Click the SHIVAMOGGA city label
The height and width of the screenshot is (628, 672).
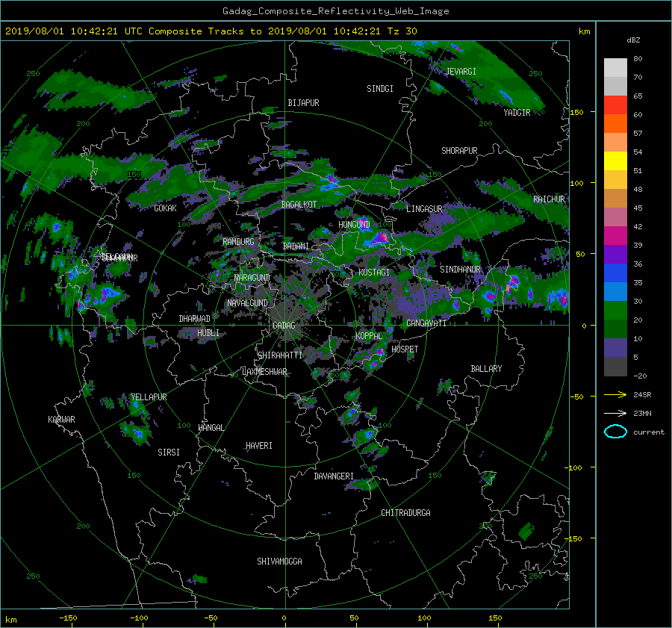(x=279, y=562)
